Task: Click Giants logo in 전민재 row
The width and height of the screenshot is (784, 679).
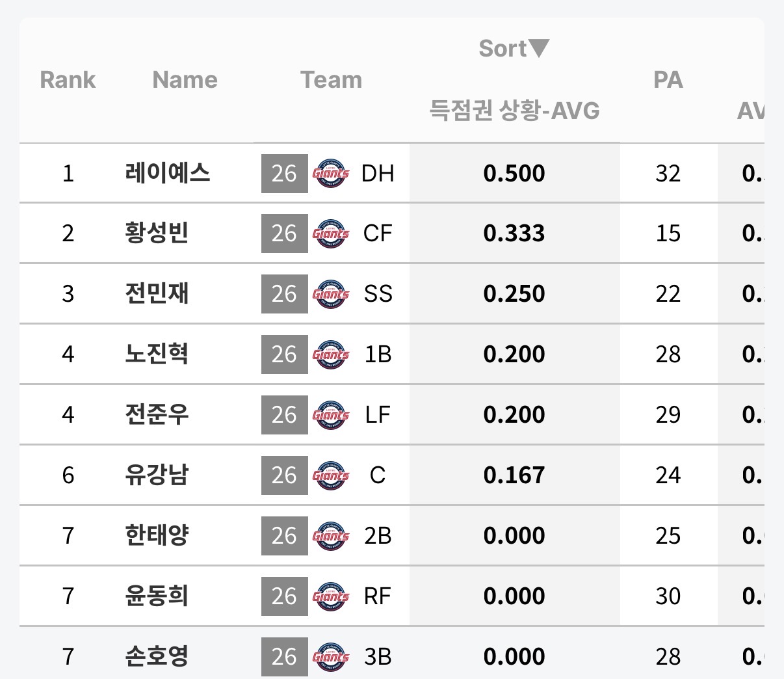Action: [331, 294]
